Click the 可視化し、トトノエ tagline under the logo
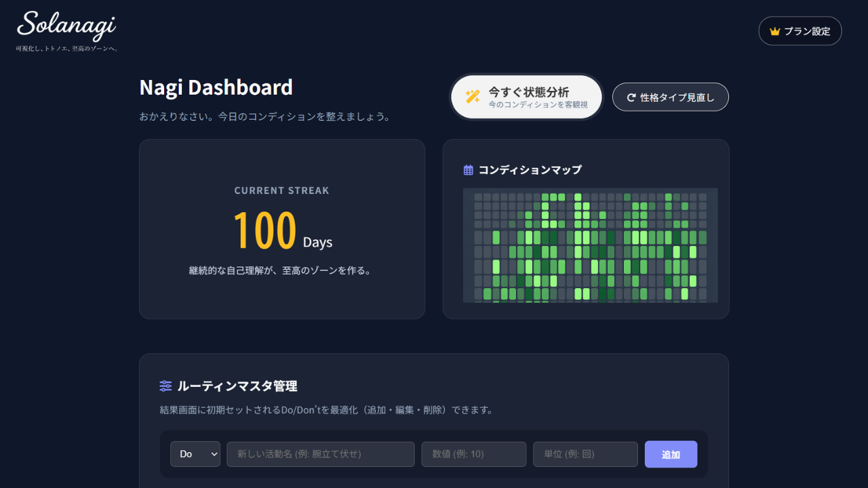The height and width of the screenshot is (488, 868). (x=67, y=49)
